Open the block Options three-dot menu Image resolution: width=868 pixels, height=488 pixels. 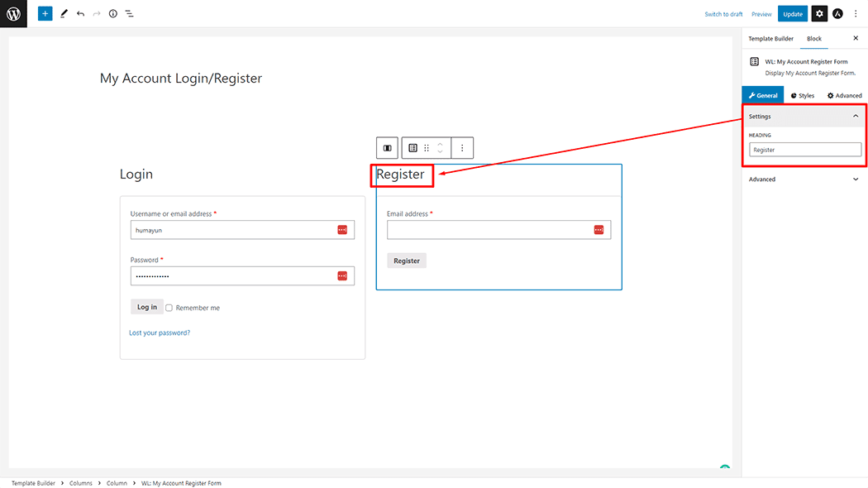pyautogui.click(x=462, y=147)
